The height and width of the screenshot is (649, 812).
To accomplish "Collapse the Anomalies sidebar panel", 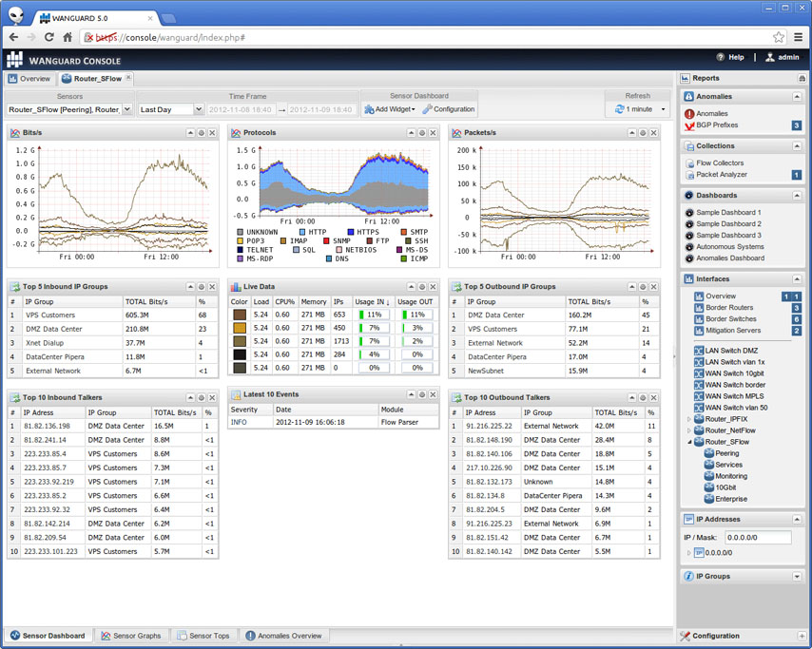I will pyautogui.click(x=797, y=97).
